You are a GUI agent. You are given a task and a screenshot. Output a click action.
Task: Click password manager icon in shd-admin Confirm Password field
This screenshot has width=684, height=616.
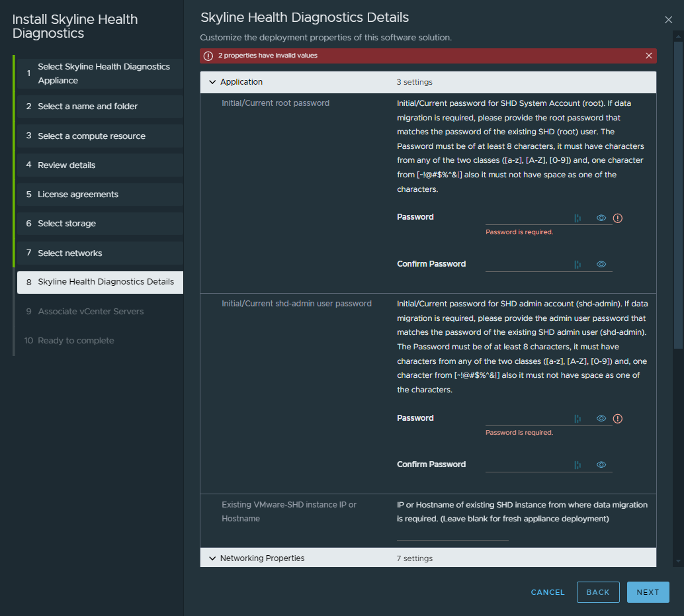[577, 465]
